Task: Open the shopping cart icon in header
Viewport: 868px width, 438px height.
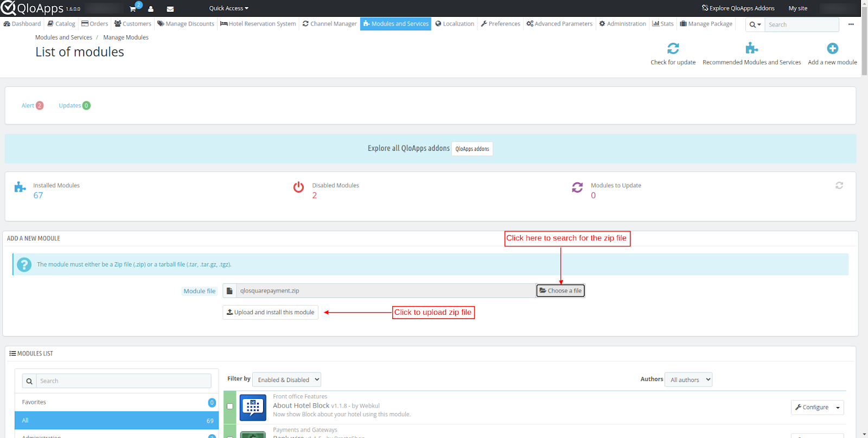Action: pos(133,9)
